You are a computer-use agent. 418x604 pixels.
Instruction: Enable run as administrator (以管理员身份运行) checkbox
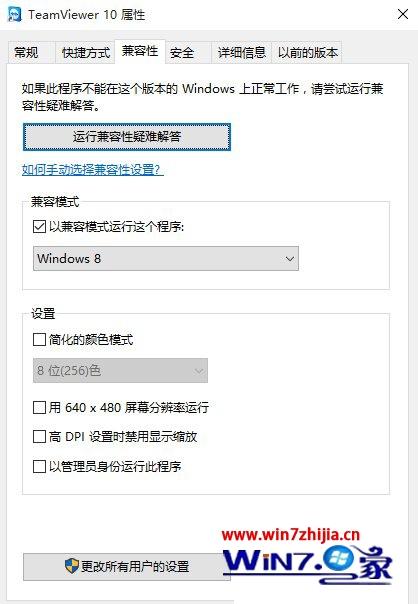tap(39, 466)
